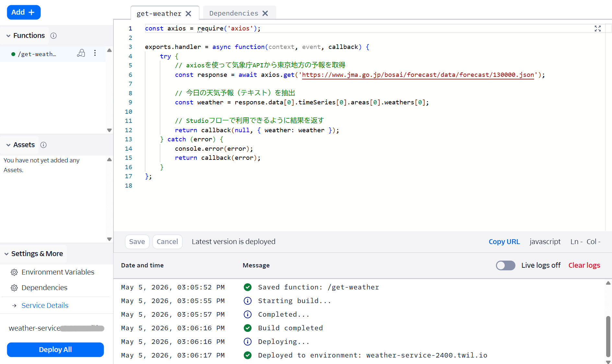Screen dimensions: 612x364
Task: Click the gear icon beside sidebar Dependencies
Action: (14, 288)
